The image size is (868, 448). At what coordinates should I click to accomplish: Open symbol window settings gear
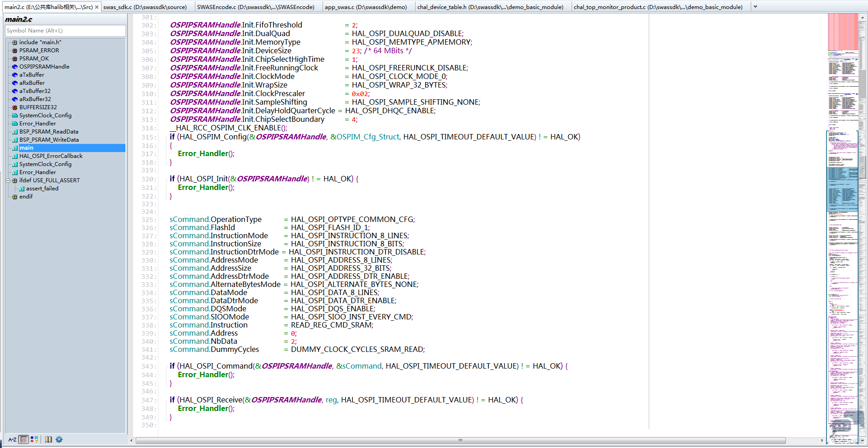59,439
